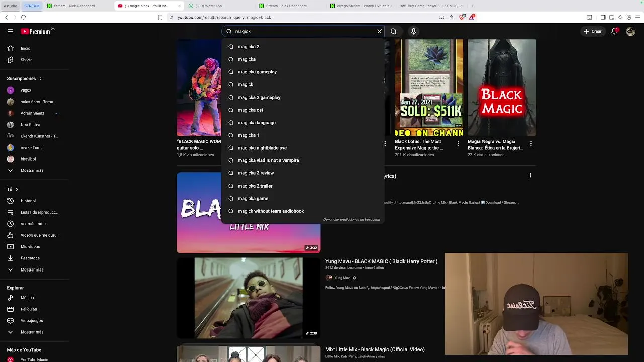The height and width of the screenshot is (362, 644).
Task: Start voice search with microphone icon
Action: point(413,31)
